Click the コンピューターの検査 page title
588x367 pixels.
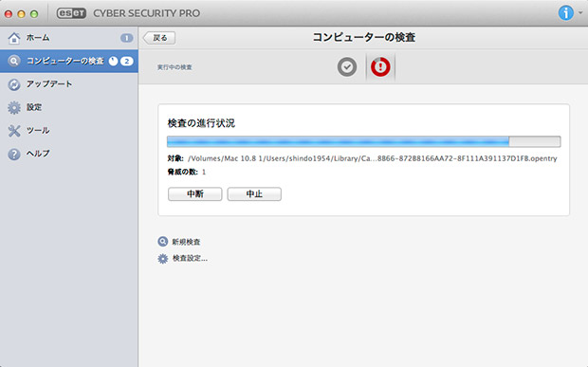tap(364, 38)
